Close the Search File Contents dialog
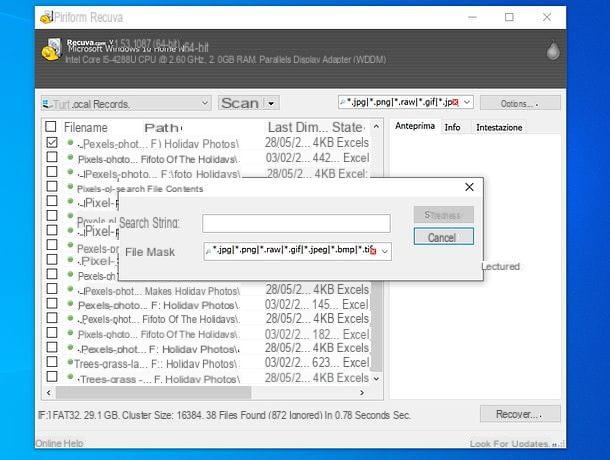Screen dimensions: 610x460 [x=470, y=187]
